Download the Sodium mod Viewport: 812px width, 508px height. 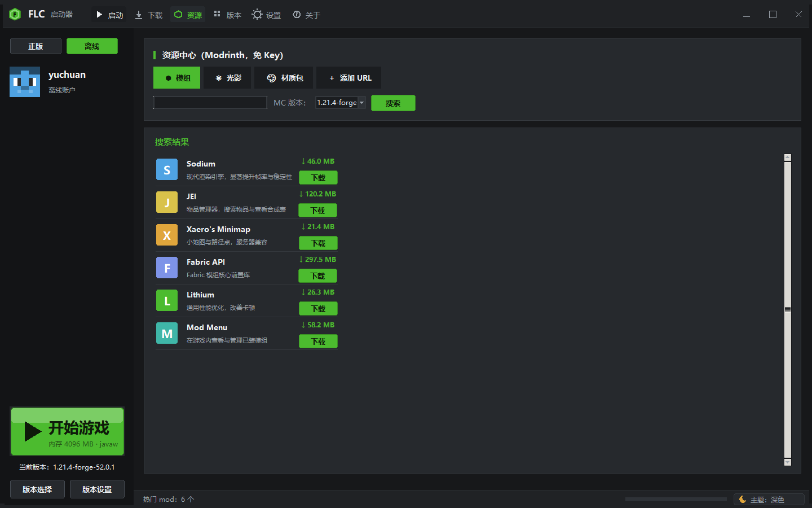(x=318, y=178)
